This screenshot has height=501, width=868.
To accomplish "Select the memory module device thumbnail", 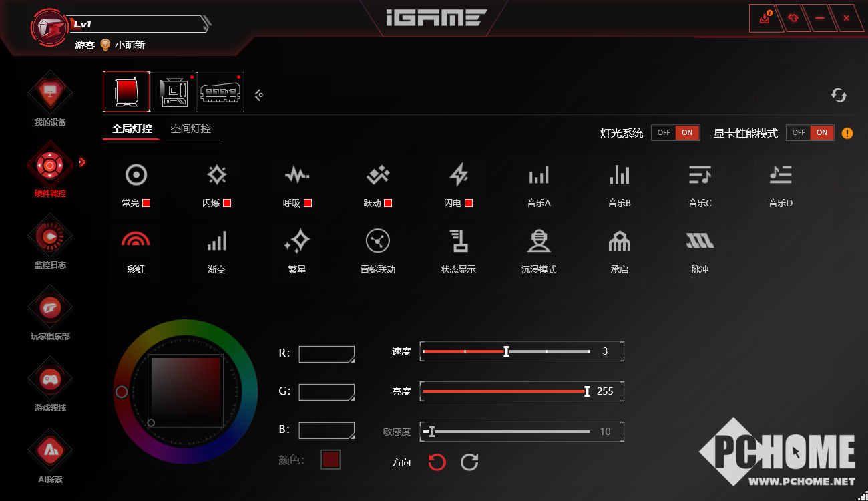I will click(x=220, y=92).
